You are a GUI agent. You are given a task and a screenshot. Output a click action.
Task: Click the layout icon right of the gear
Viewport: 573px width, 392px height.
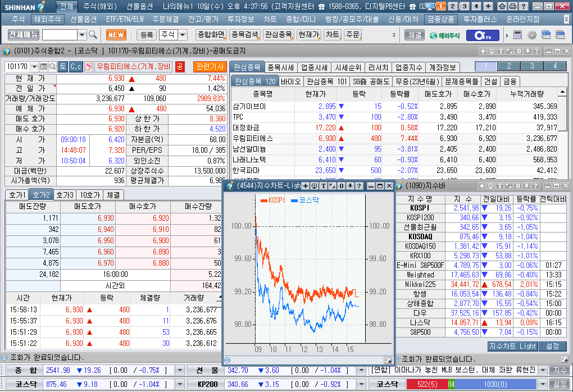pos(546,35)
